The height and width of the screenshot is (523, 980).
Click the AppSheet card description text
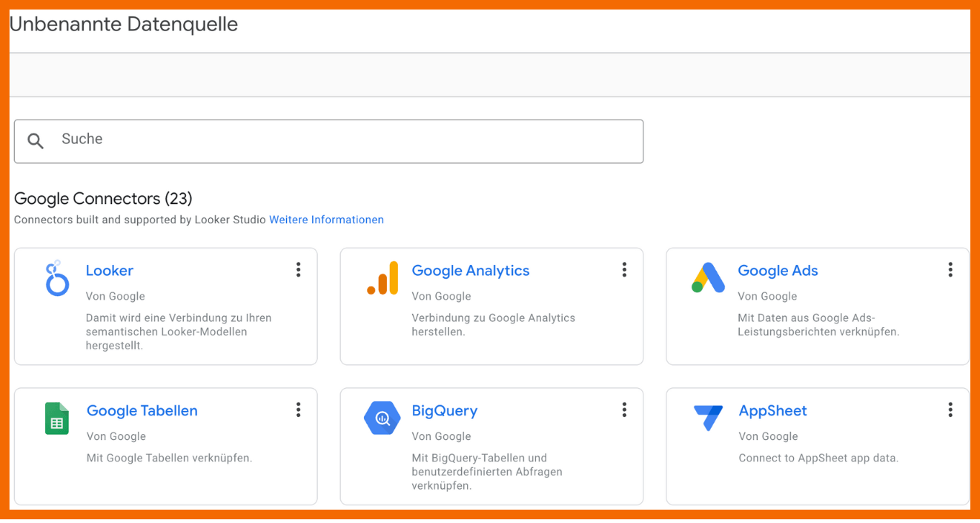(818, 458)
